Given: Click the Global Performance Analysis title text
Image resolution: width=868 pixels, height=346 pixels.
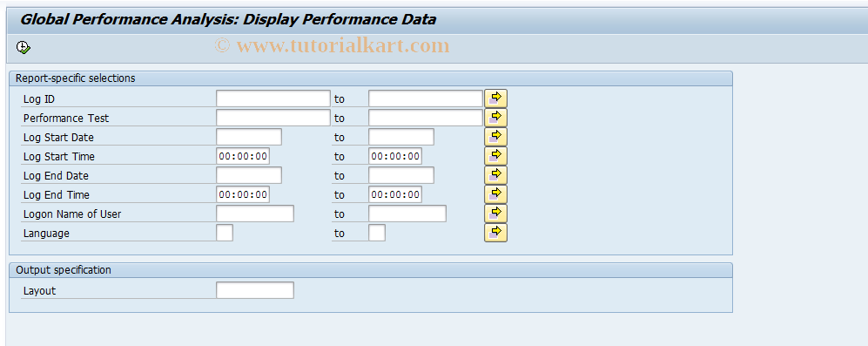Looking at the screenshot, I should 228,20.
